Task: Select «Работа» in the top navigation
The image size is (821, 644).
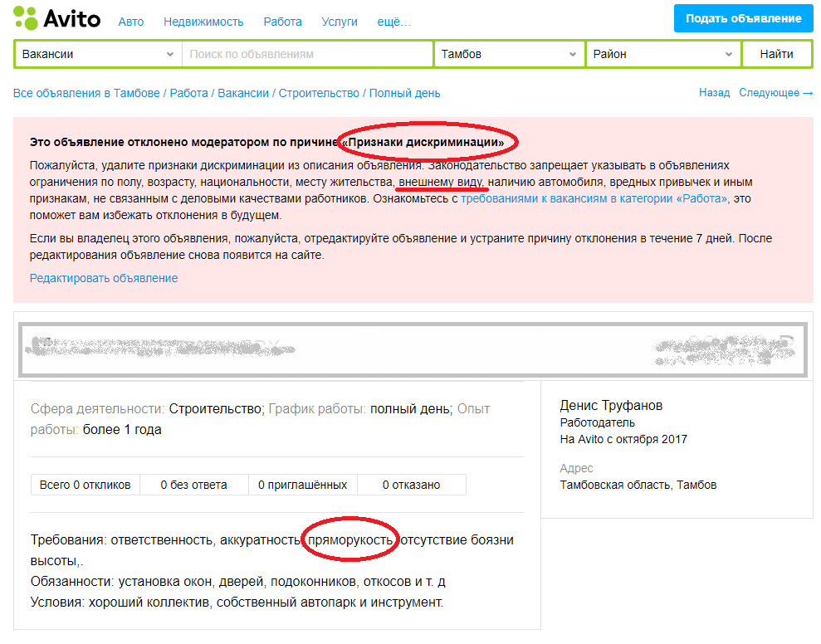Action: click(282, 22)
